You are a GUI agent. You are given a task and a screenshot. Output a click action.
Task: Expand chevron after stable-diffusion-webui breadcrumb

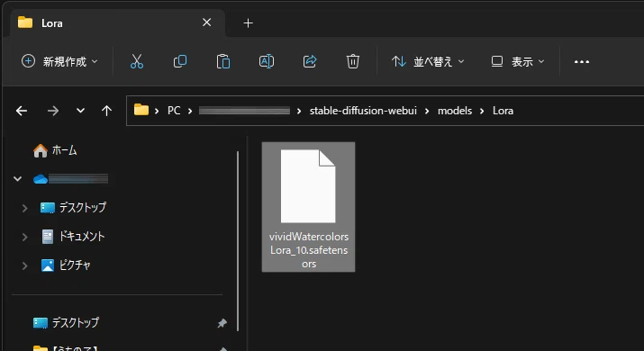(427, 111)
